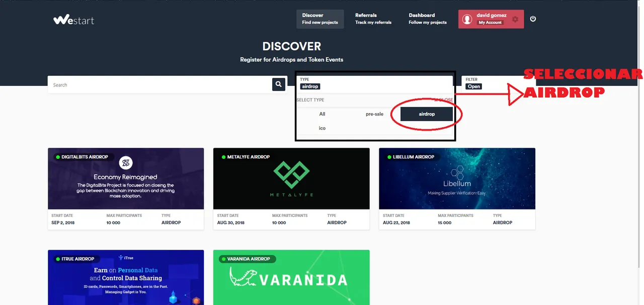
Task: Click the DIGITALBITS AIRDROP label
Action: click(x=85, y=157)
